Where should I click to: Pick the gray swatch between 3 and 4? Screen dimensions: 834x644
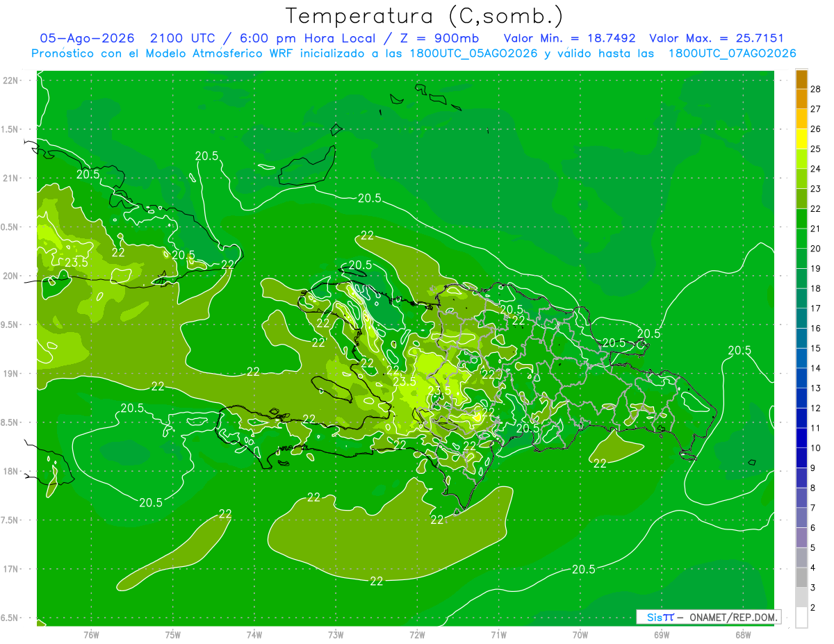click(801, 577)
